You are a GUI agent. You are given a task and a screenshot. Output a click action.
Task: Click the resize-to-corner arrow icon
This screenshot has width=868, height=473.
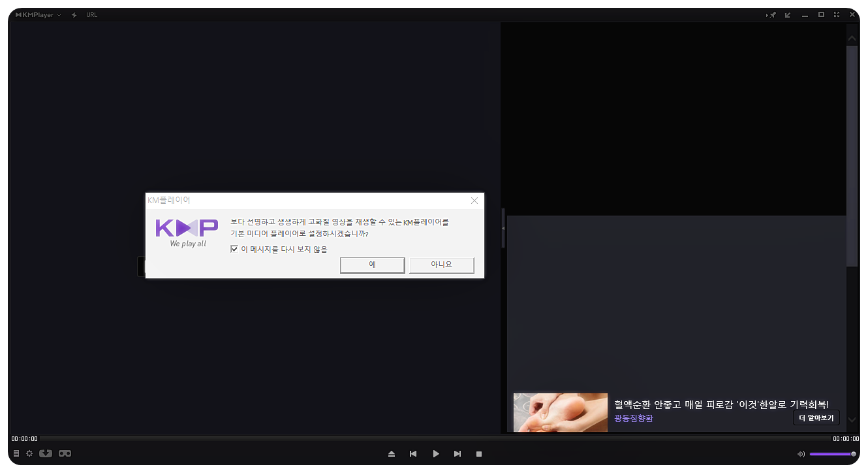(x=788, y=14)
